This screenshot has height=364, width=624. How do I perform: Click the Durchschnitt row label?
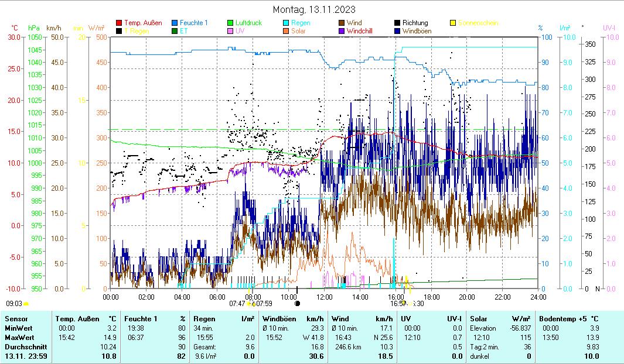tap(23, 347)
